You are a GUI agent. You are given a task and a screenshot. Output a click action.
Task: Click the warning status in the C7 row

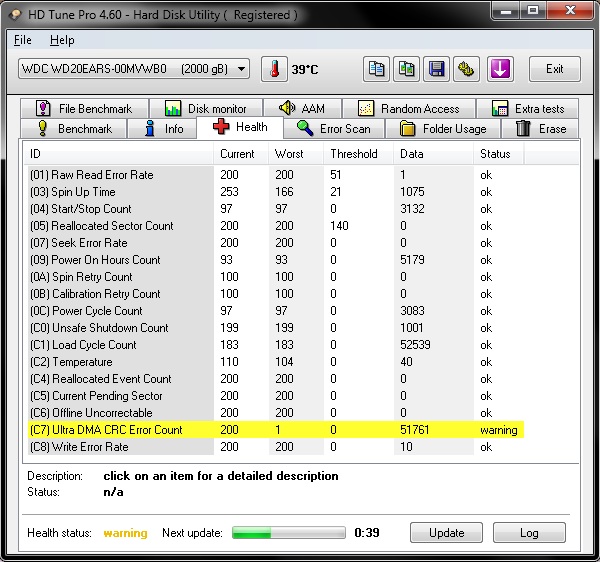click(499, 430)
